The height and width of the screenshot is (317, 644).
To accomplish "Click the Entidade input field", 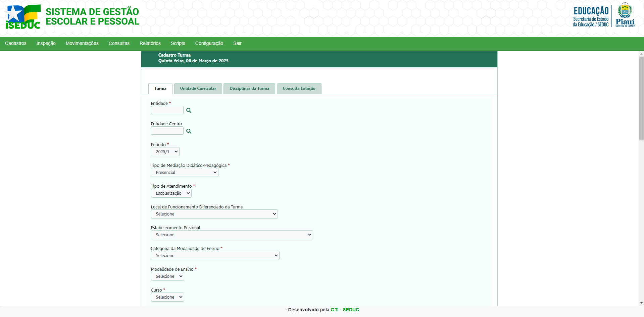I will (167, 110).
